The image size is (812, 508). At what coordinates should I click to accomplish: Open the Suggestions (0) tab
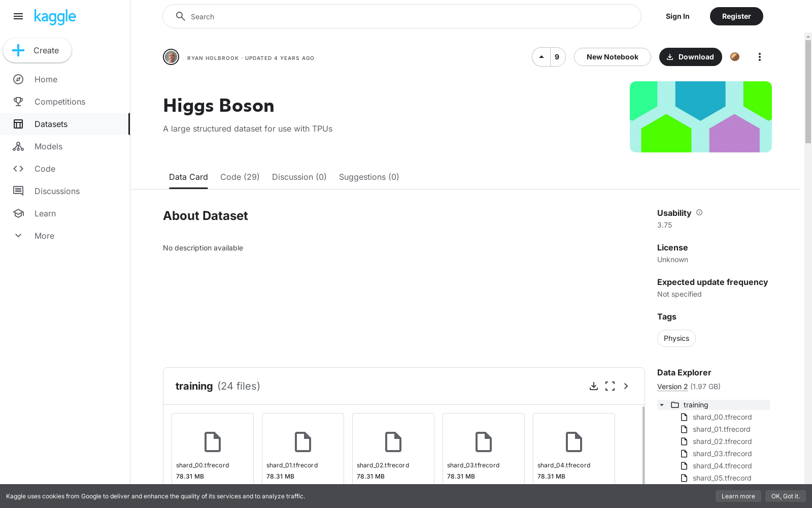click(x=369, y=177)
